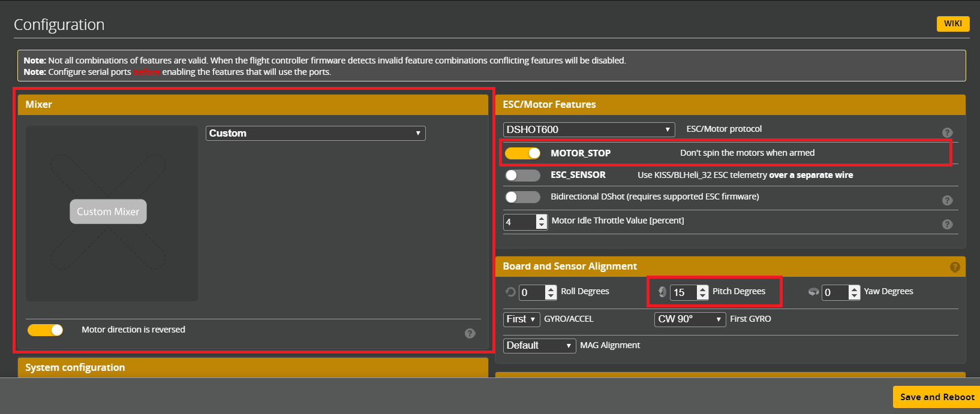
Task: Click help icon for ESC/Motor protocol
Action: [x=948, y=132]
